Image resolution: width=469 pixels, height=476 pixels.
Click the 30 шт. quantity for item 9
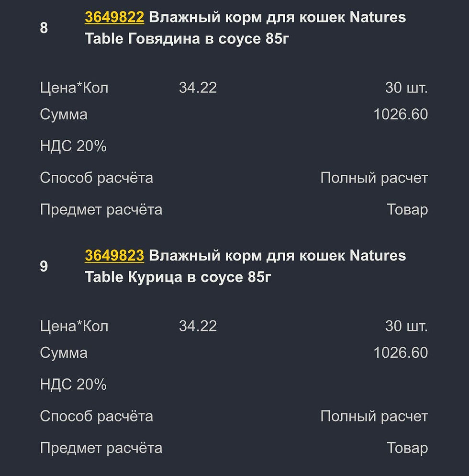406,326
